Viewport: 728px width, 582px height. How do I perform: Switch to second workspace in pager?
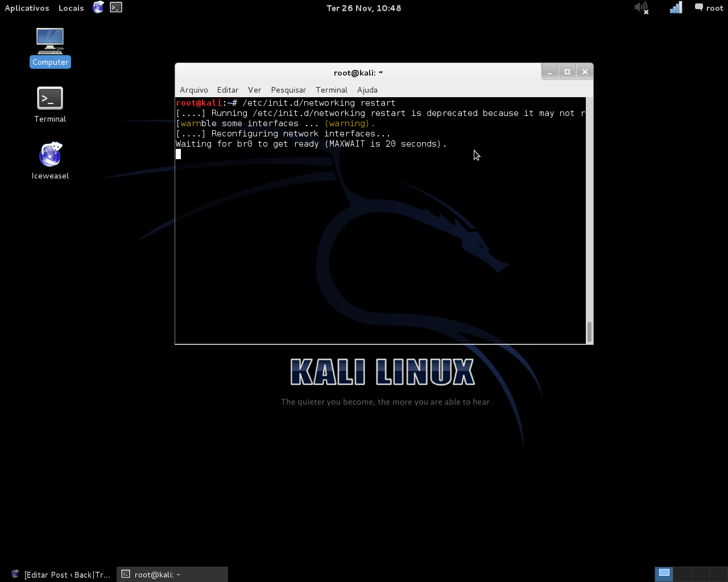[x=682, y=574]
